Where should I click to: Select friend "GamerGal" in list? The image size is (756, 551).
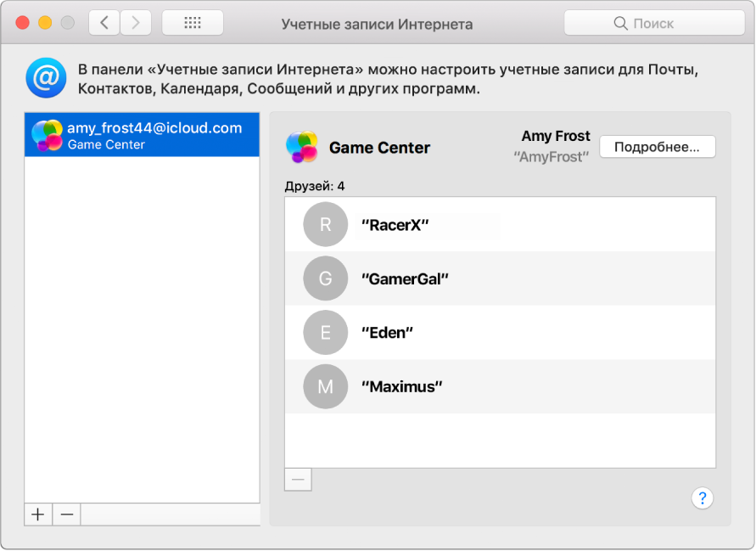click(x=500, y=278)
